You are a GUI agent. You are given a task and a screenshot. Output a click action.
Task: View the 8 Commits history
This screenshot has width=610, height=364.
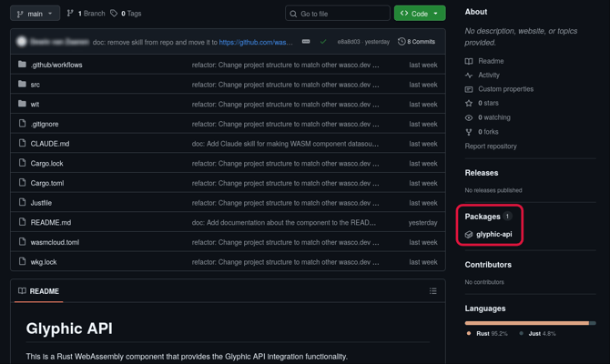tap(416, 42)
